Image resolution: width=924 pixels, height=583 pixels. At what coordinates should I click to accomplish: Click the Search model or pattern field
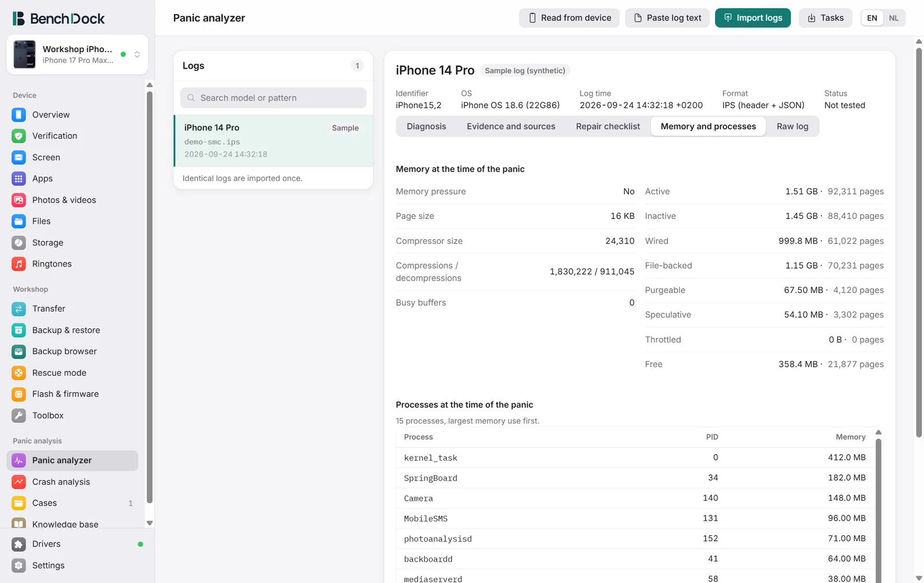point(273,98)
